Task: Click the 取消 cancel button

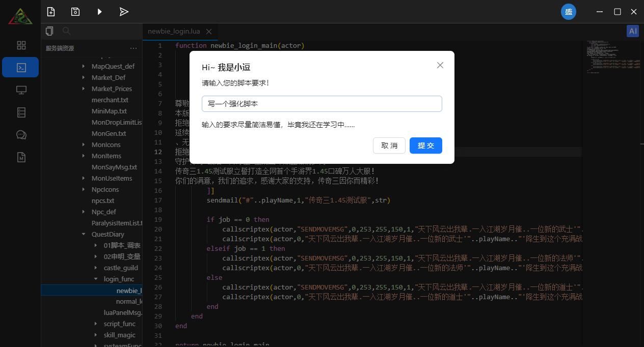Action: [x=389, y=146]
